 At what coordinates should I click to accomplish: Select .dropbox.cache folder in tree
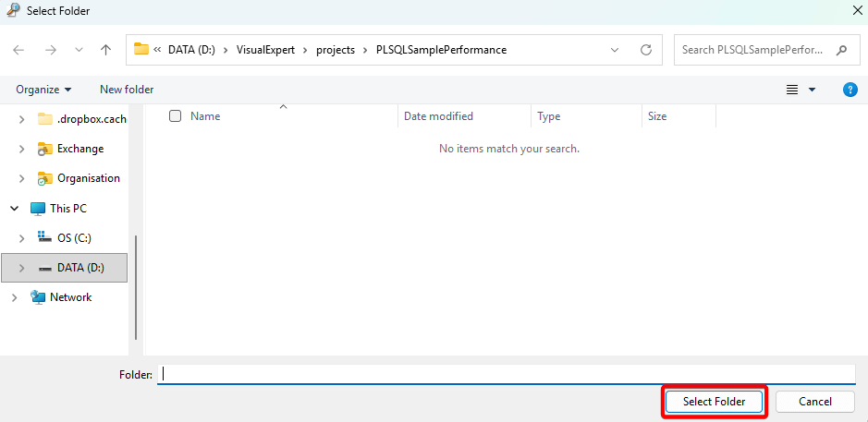tap(82, 119)
